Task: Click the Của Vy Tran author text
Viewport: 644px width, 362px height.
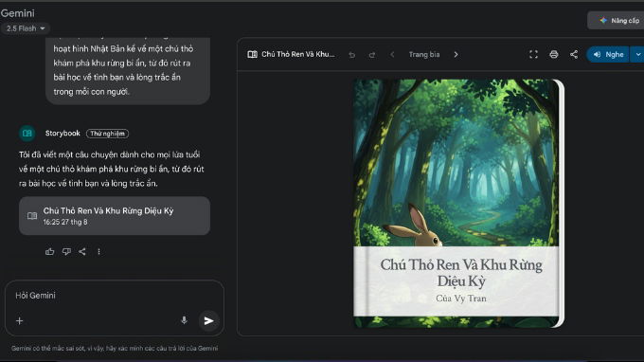Action: [461, 299]
